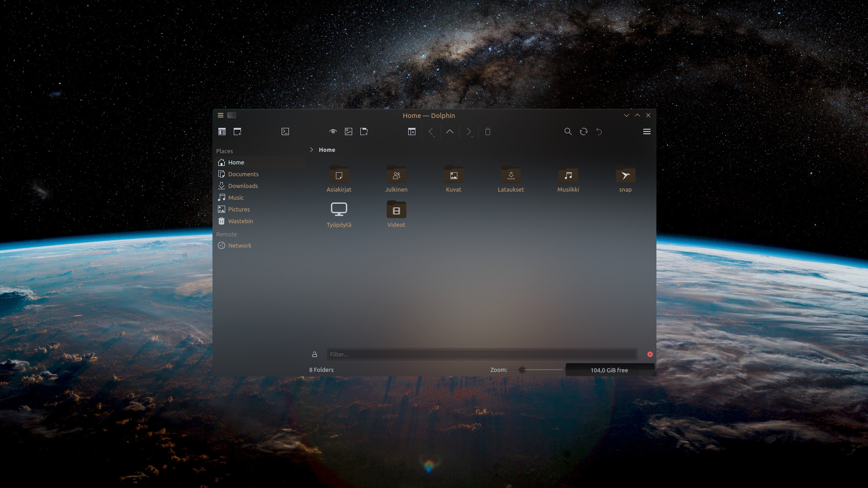Select the Kuvat folder
The image size is (868, 488).
click(453, 179)
